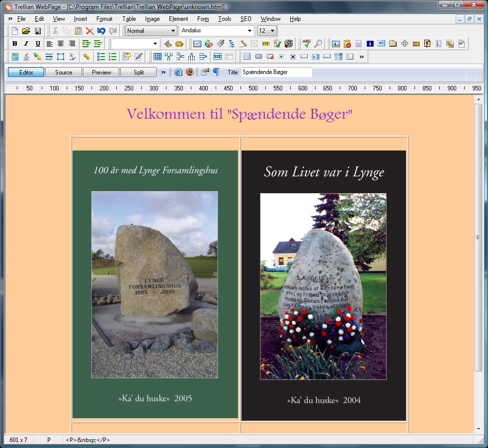Preview page in Firefox browser icon
The height and width of the screenshot is (448, 488).
pyautogui.click(x=190, y=72)
